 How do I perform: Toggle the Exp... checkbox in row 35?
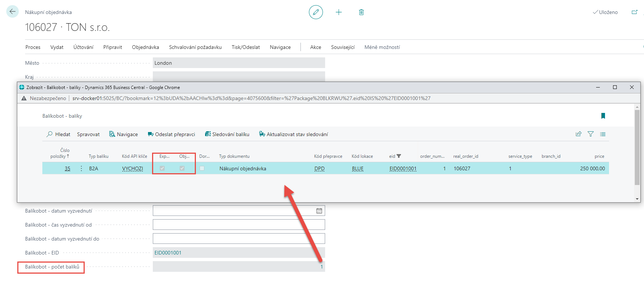pyautogui.click(x=162, y=168)
